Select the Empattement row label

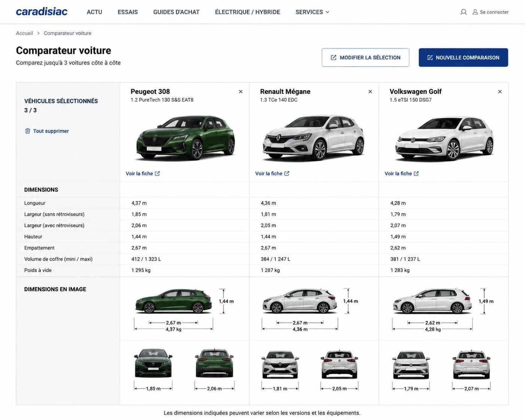(39, 248)
